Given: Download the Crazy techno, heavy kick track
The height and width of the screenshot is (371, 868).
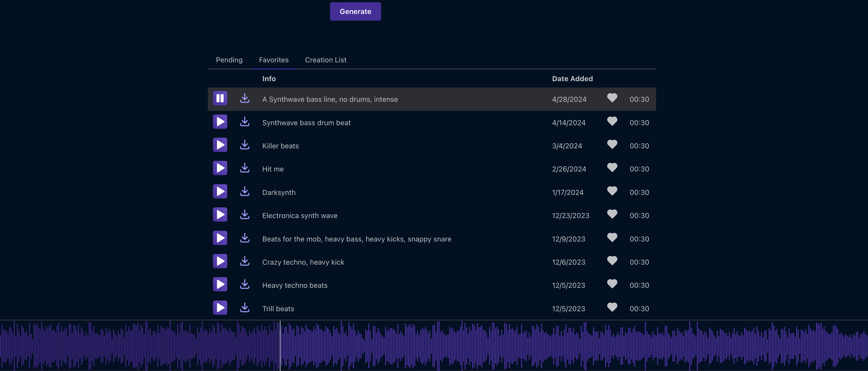Looking at the screenshot, I should tap(245, 261).
